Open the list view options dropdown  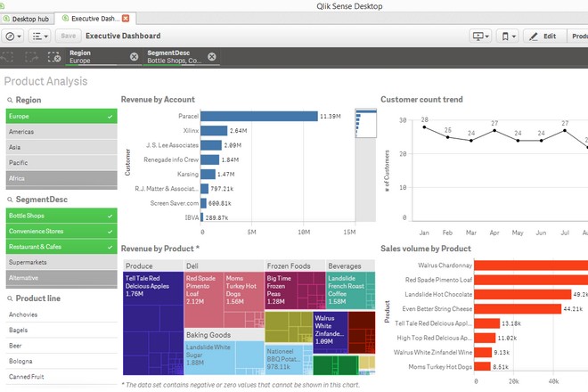point(40,36)
